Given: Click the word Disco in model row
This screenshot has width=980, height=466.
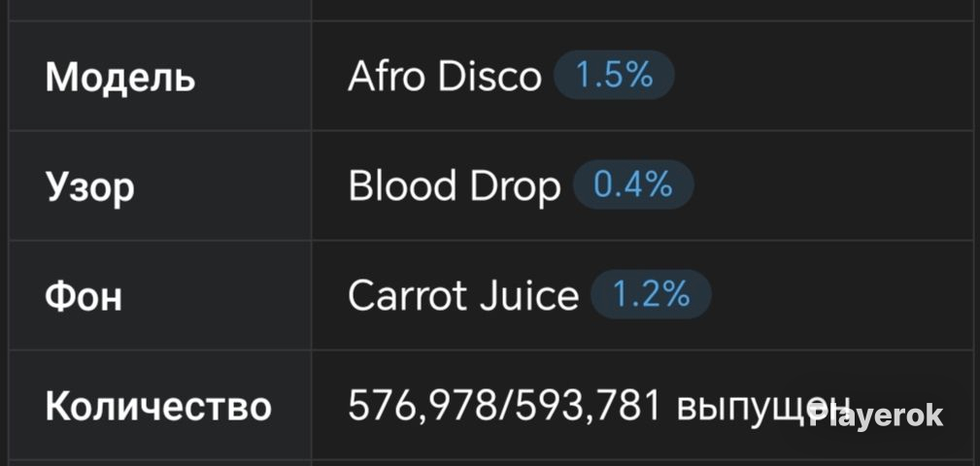Looking at the screenshot, I should click(x=490, y=77).
